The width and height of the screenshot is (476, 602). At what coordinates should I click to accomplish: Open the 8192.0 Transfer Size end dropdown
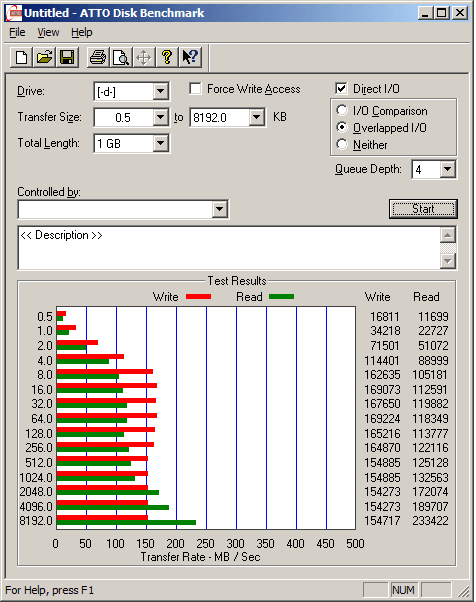256,117
